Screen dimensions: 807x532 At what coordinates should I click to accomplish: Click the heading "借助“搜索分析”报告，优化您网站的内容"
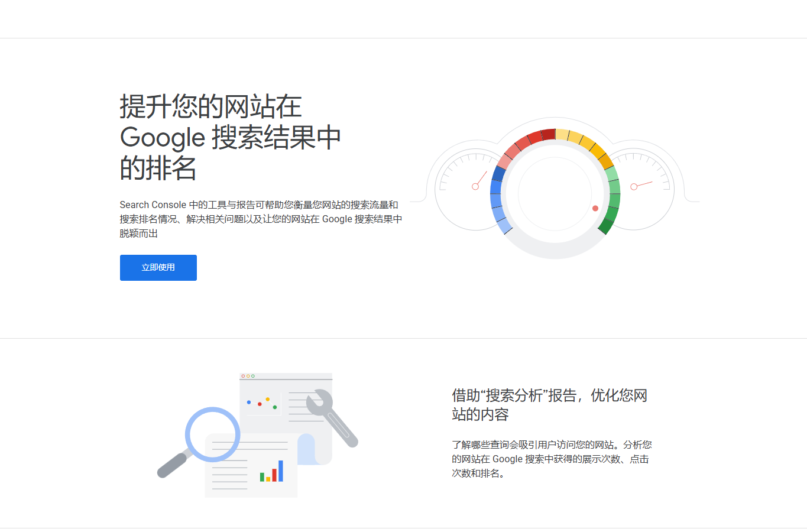pos(550,405)
